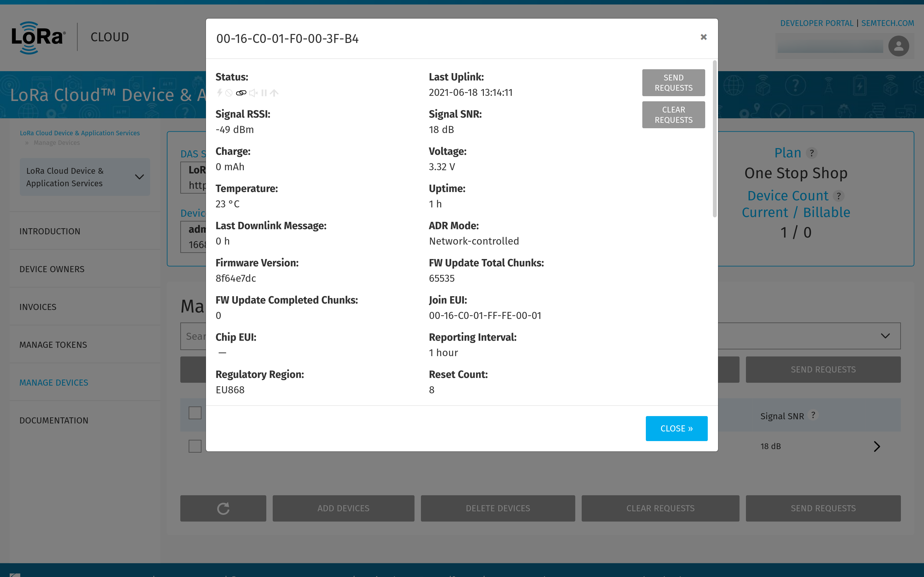Open the DEVELOPER PORTAL link
This screenshot has width=924, height=577.
coord(816,23)
